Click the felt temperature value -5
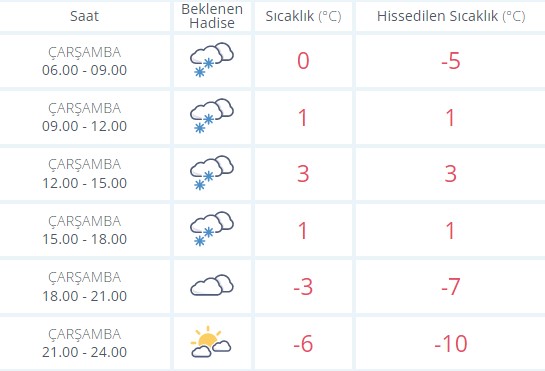 click(x=451, y=61)
